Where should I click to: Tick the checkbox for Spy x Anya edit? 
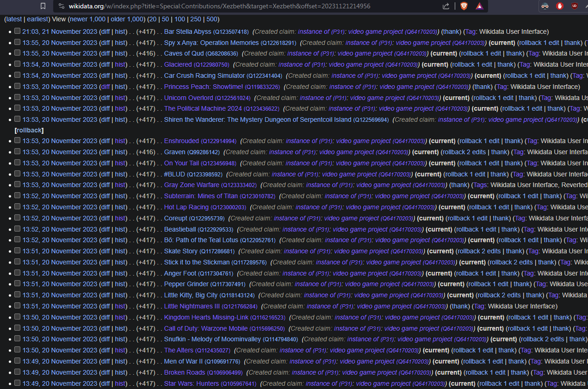17,42
